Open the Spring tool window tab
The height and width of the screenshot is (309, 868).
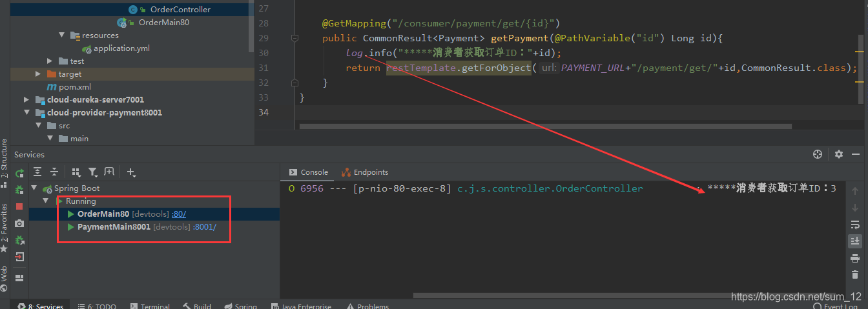point(240,306)
